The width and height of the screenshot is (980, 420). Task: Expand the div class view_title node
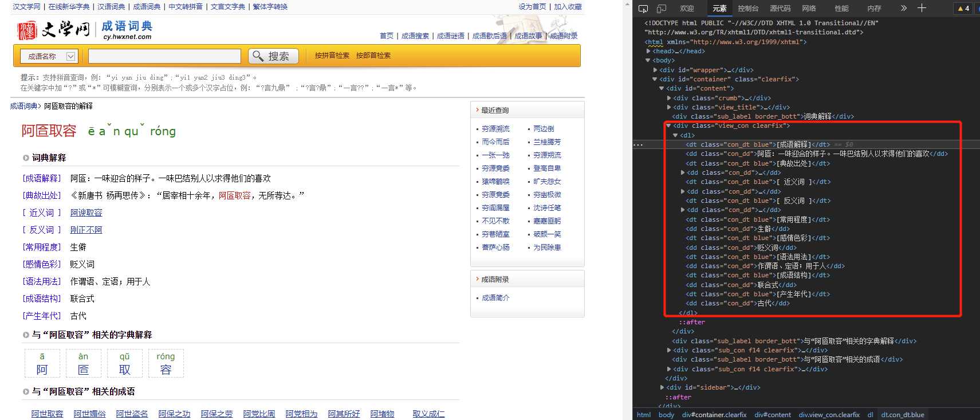pos(669,107)
